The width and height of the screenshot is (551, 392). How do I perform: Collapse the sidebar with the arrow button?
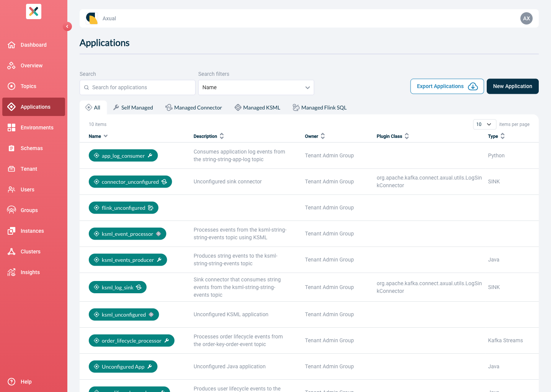67,26
